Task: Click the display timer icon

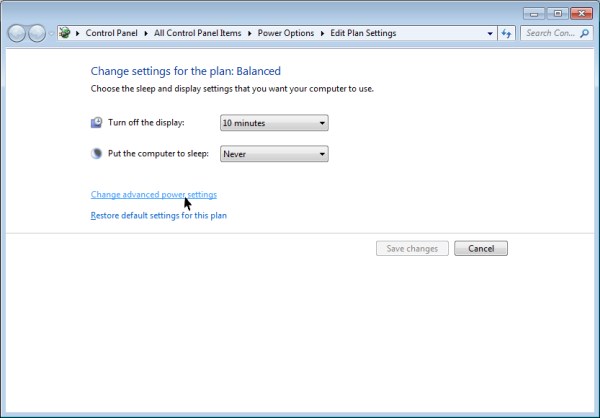Action: pos(96,122)
